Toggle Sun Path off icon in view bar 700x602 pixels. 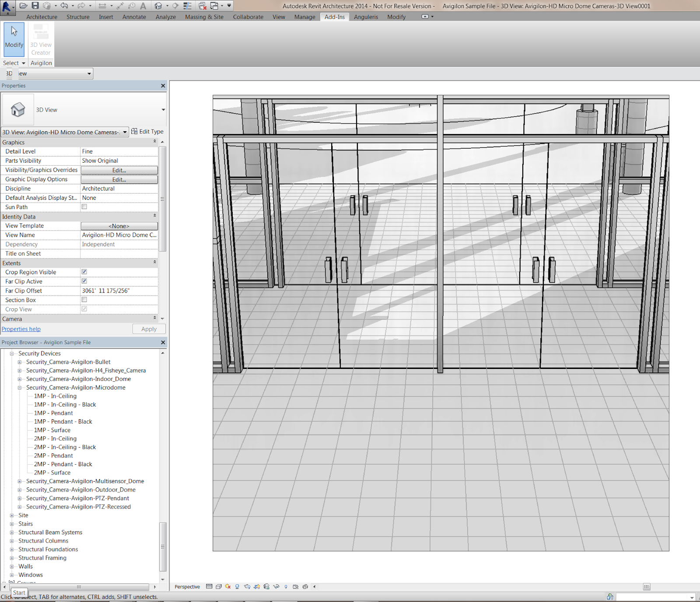point(228,587)
